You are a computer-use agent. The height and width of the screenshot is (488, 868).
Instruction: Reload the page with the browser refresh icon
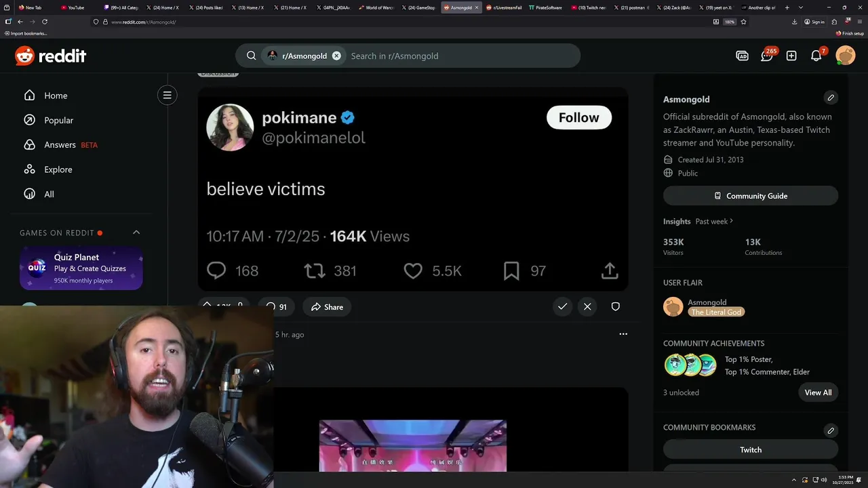[45, 22]
